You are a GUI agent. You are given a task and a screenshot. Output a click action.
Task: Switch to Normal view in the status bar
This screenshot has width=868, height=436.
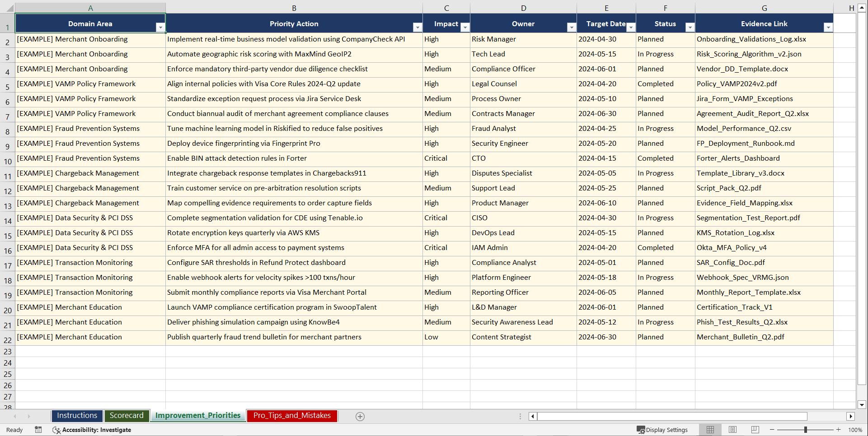[x=710, y=430]
